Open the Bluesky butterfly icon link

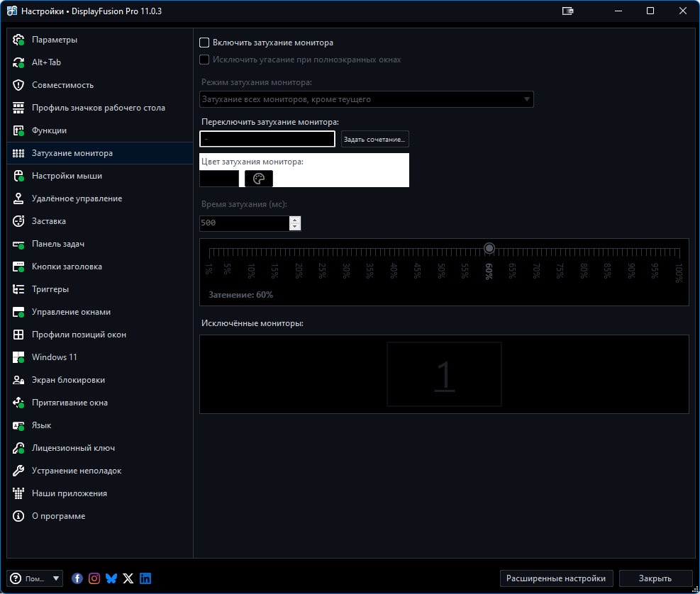111,578
